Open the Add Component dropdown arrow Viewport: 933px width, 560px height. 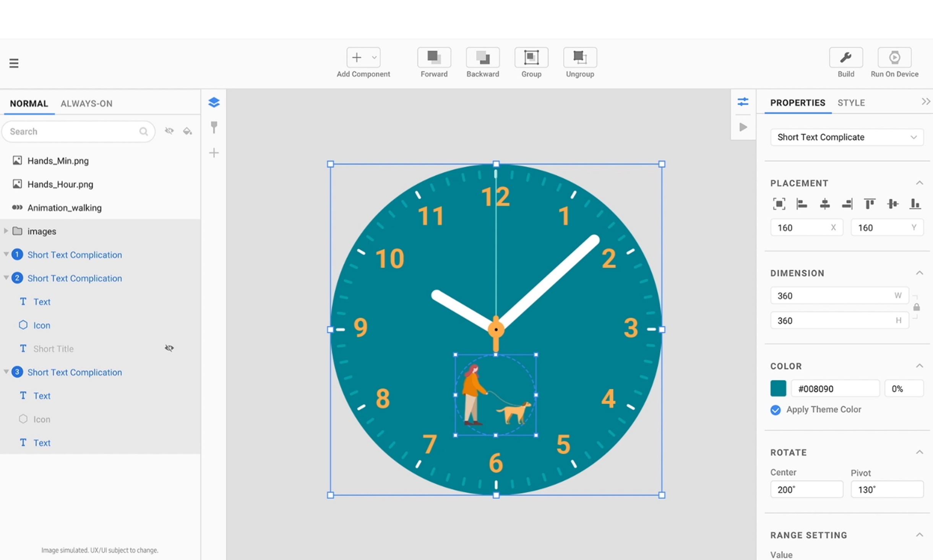point(374,57)
